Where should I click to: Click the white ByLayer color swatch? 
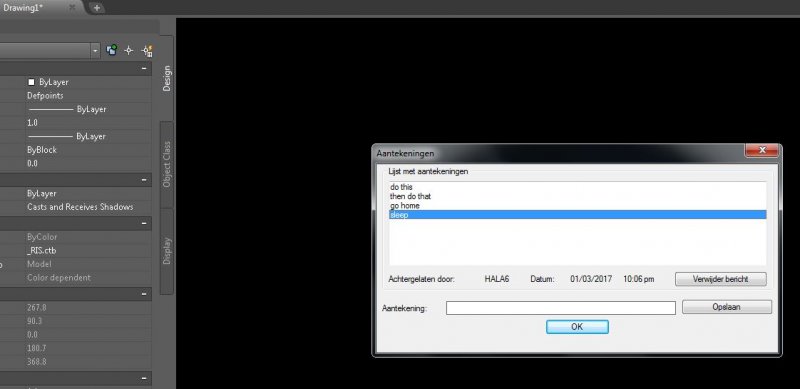click(32, 82)
